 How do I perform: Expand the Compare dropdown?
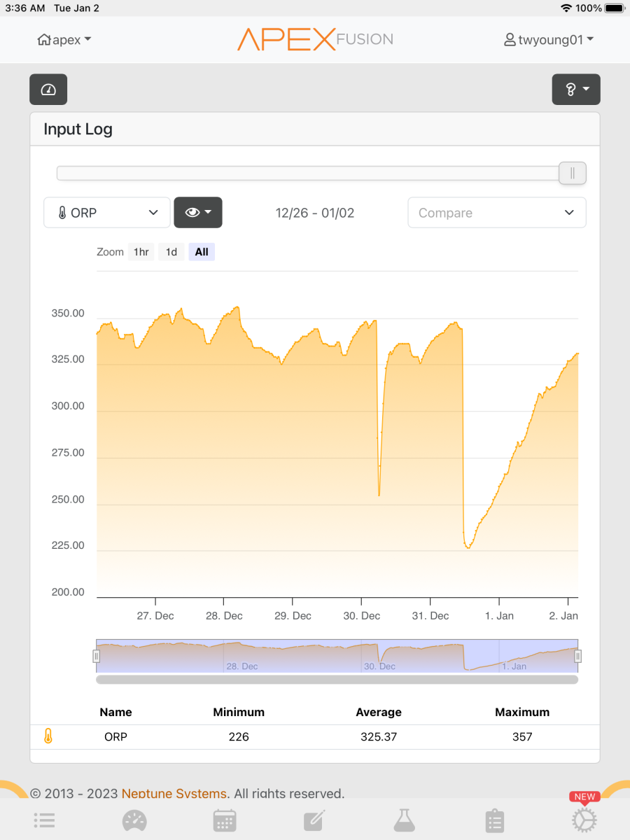click(496, 213)
